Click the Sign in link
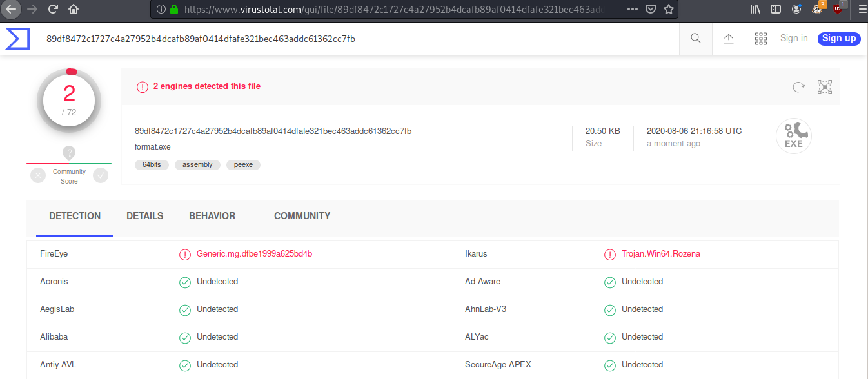Image resolution: width=868 pixels, height=379 pixels. (794, 38)
